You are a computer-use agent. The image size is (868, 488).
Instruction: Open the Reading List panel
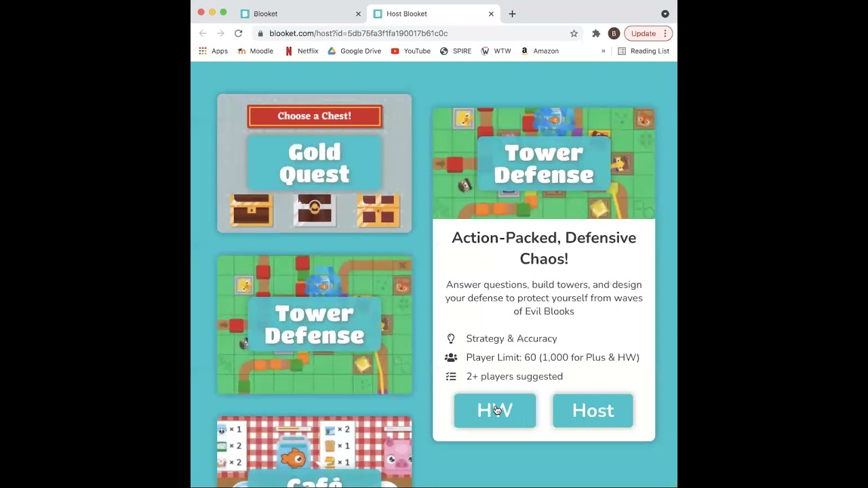pyautogui.click(x=643, y=51)
